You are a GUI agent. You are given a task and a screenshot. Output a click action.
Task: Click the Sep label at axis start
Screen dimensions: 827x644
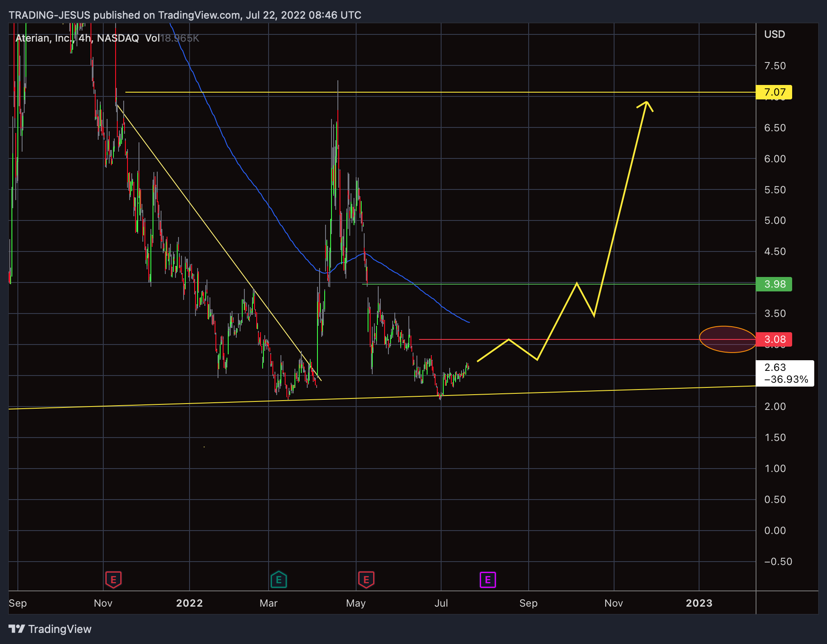pos(18,603)
